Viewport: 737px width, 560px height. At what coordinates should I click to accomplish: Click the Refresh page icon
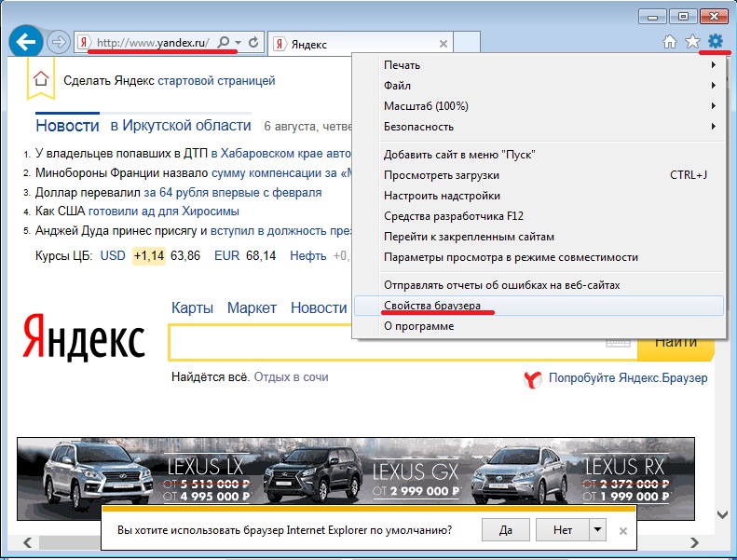click(253, 43)
